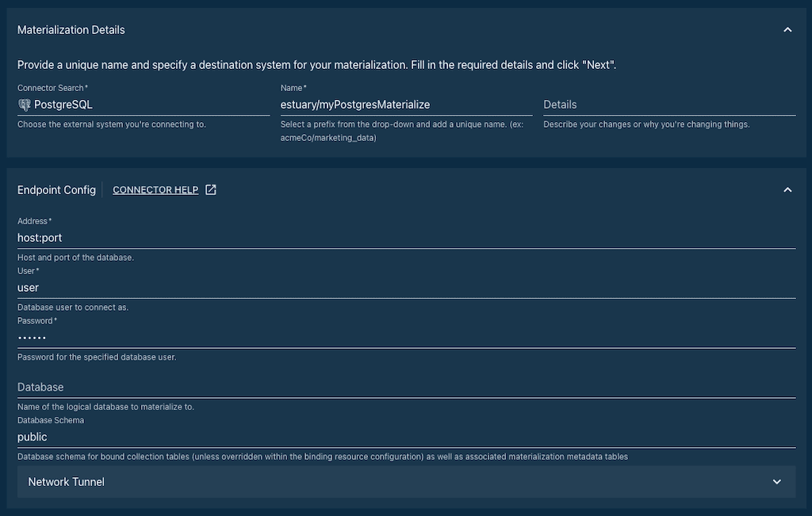Viewport: 812px width, 516px height.
Task: Click the Connector Search field showing PostgreSQL
Action: 119,104
